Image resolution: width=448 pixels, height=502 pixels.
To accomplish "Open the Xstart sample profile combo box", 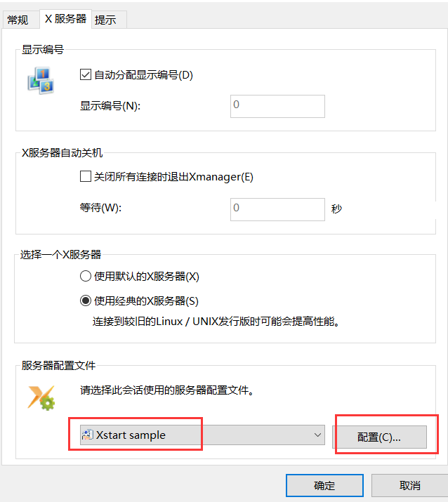I will tap(202, 435).
